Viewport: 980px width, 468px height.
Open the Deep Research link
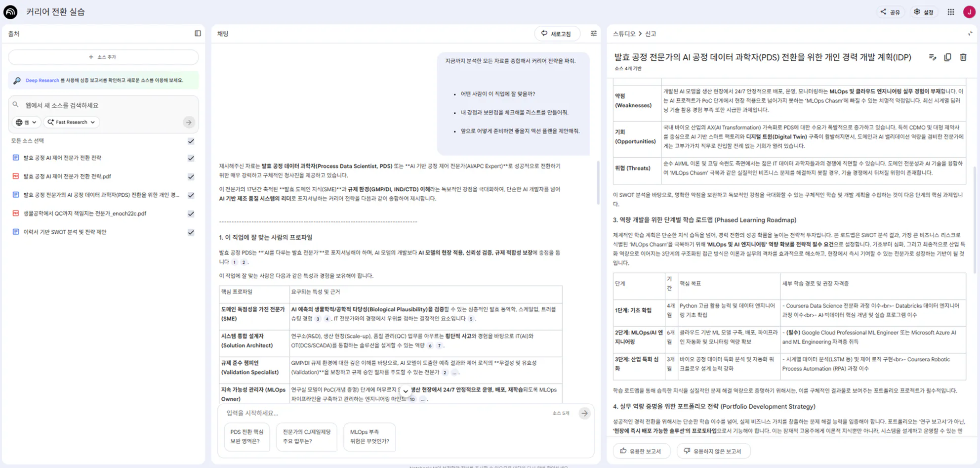click(41, 80)
